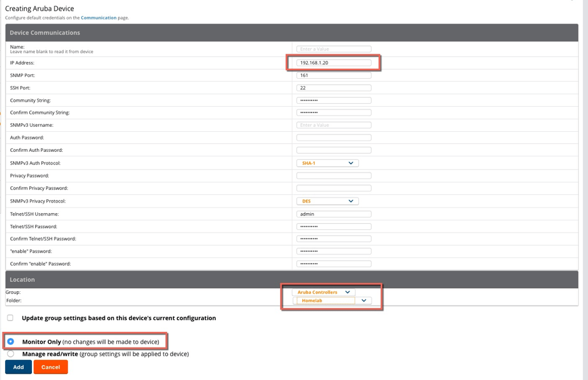Click the Add button
588x380 pixels.
(x=18, y=367)
